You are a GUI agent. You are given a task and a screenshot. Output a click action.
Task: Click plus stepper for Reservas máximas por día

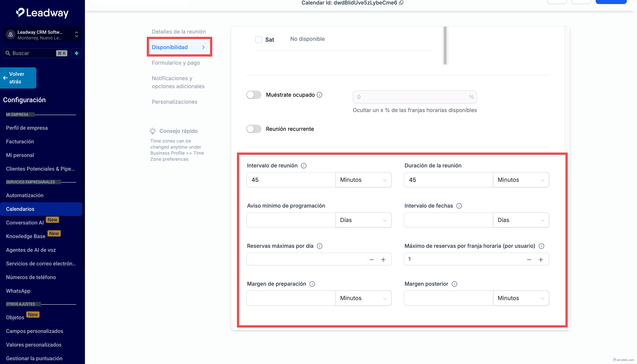pos(383,260)
